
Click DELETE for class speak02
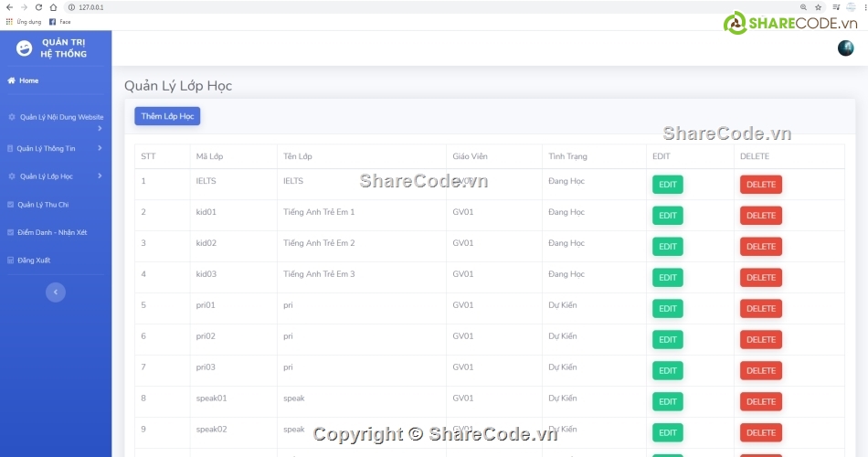760,432
